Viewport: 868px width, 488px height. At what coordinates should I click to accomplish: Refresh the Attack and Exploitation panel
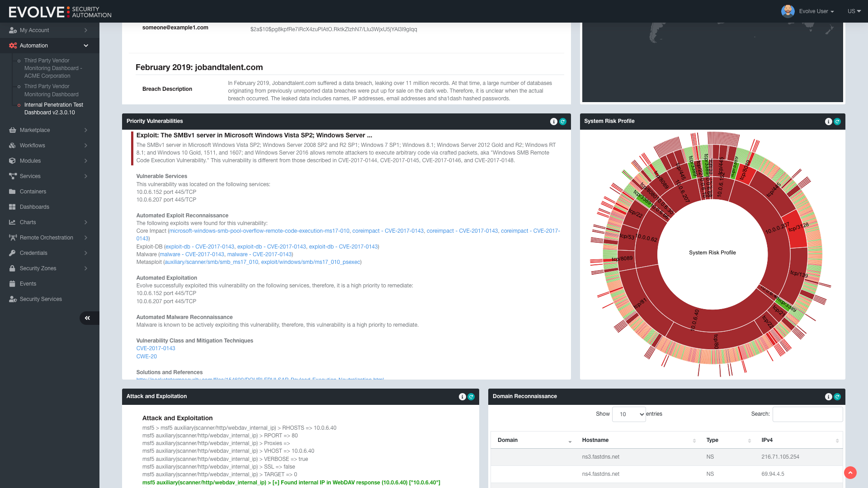[x=471, y=397]
